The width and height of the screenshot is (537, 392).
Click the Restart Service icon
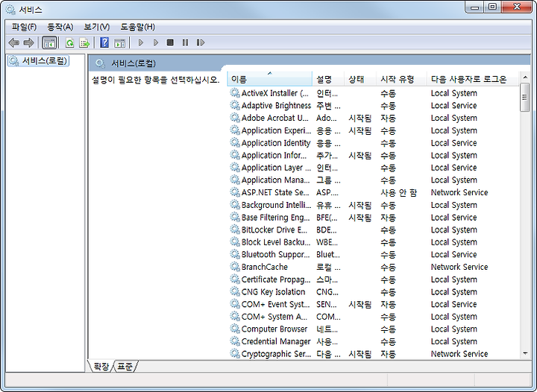pos(201,42)
